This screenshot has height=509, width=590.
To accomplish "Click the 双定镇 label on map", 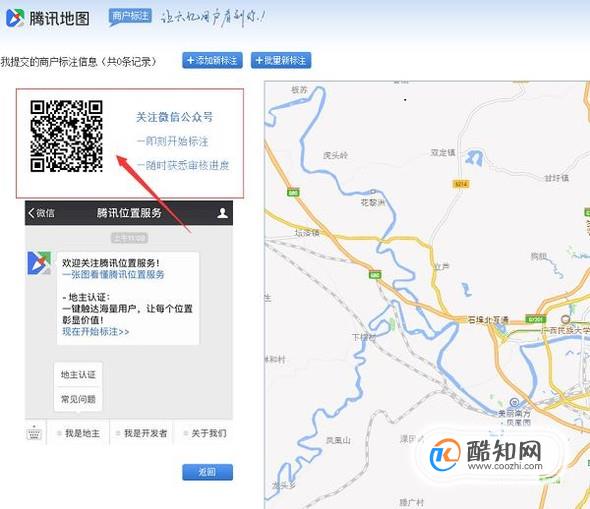I will tap(443, 153).
